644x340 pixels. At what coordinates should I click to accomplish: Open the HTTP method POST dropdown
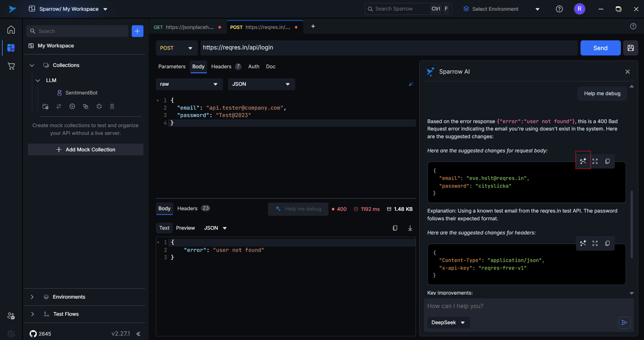177,48
